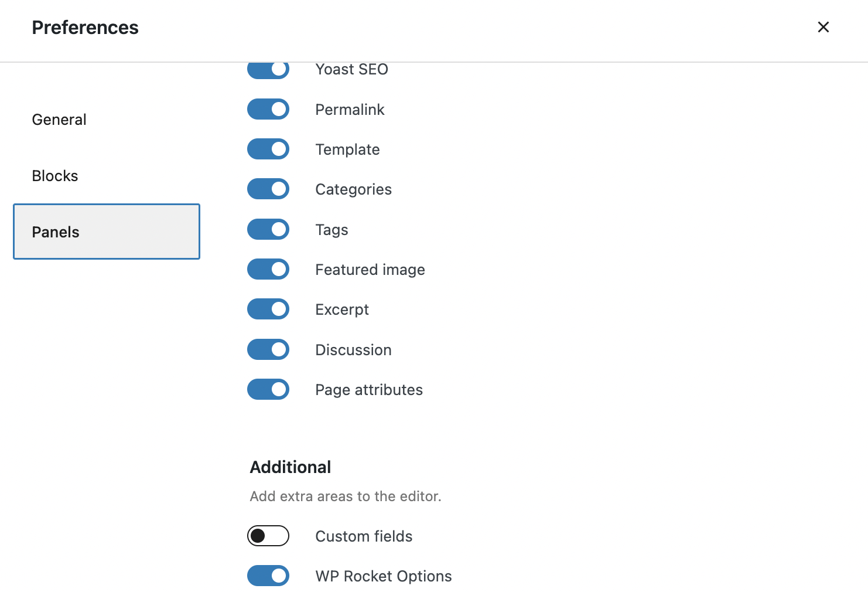Dismiss Preferences with the X icon
Screen dimensions: 868x592
click(823, 27)
